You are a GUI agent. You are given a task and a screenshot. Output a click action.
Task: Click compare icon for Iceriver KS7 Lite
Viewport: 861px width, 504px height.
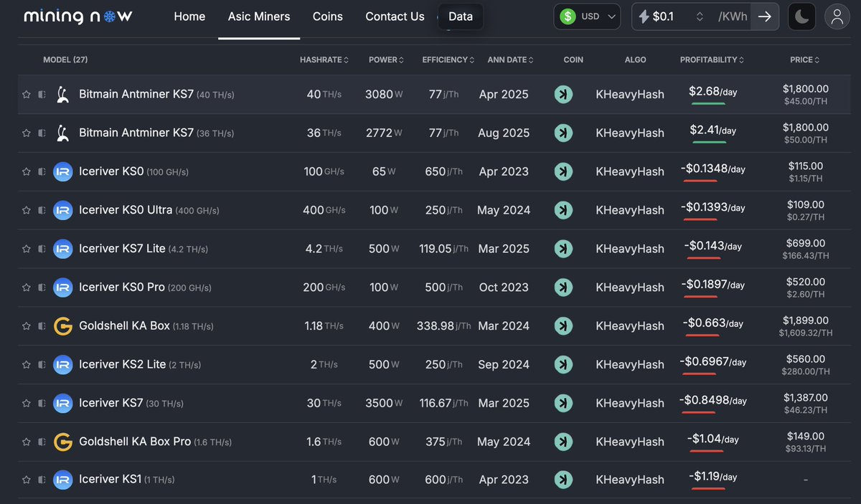[42, 249]
